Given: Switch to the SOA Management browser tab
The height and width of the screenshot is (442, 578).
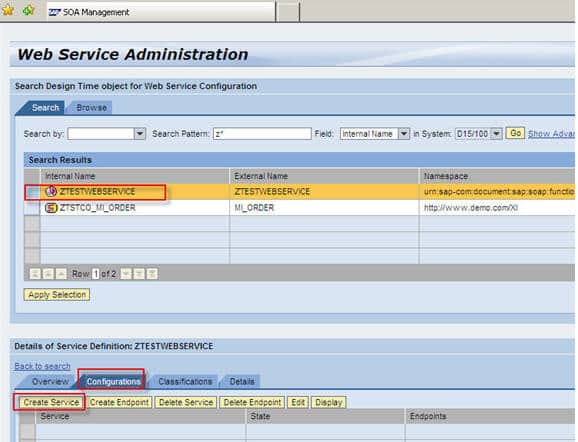Looking at the screenshot, I should pyautogui.click(x=161, y=12).
